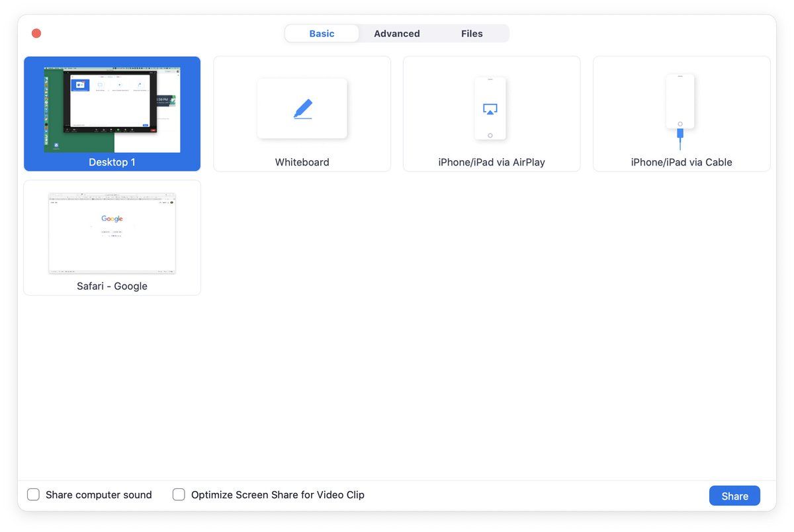This screenshot has height=532, width=794.
Task: Switch to the Basic tab
Action: click(x=322, y=34)
